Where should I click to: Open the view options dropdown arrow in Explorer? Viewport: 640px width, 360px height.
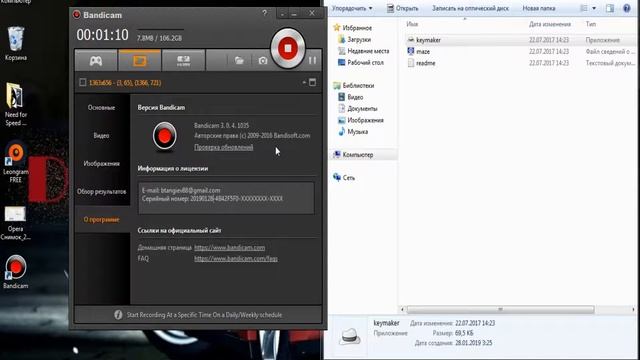pos(594,8)
